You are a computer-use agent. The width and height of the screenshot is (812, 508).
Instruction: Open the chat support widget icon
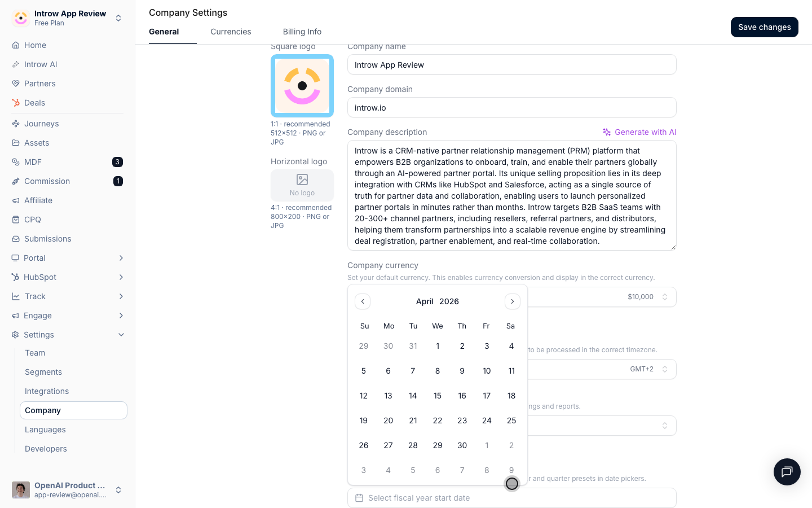coord(787,472)
